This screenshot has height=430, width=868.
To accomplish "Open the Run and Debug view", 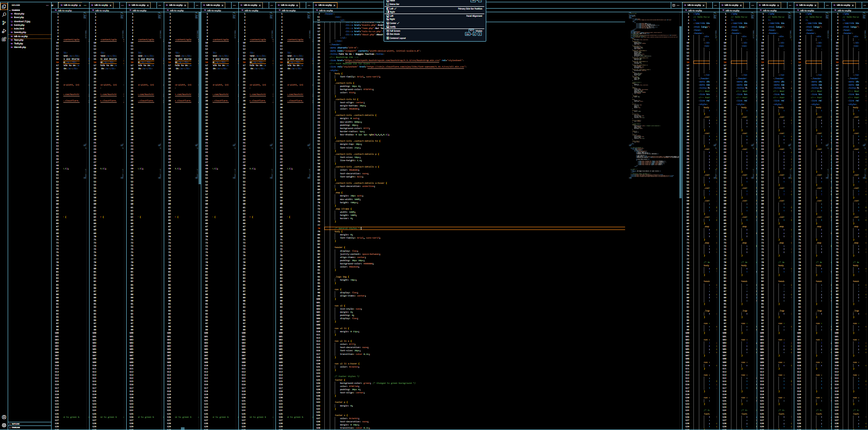I will [x=4, y=31].
